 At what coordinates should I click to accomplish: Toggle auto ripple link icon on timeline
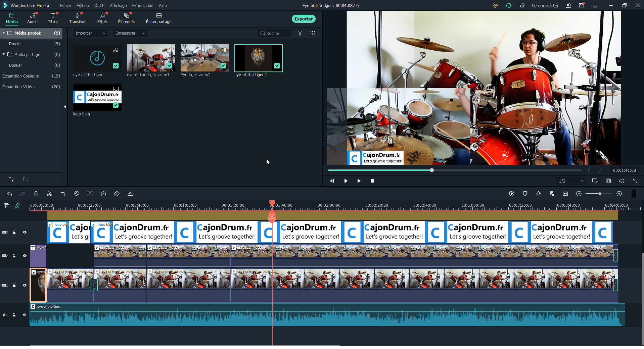click(17, 206)
